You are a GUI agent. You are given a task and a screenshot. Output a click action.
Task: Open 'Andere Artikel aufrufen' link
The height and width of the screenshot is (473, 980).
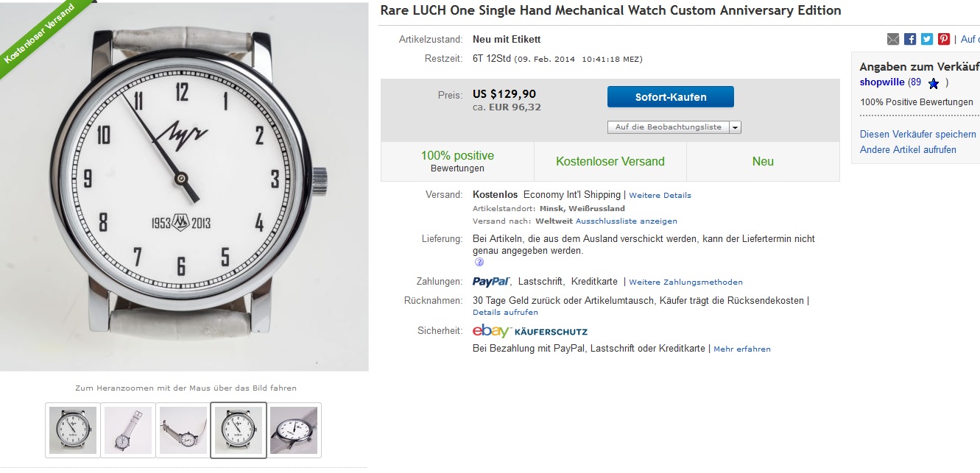pos(908,149)
